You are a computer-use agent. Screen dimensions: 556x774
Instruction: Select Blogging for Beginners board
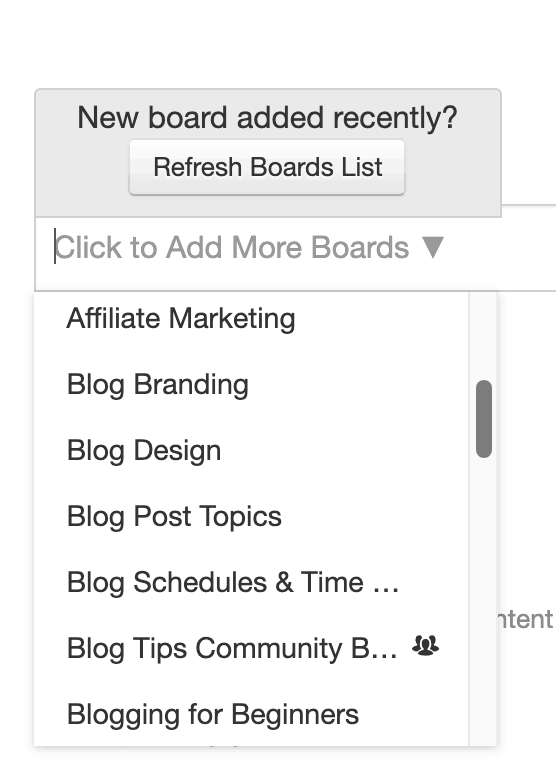[x=251, y=714]
